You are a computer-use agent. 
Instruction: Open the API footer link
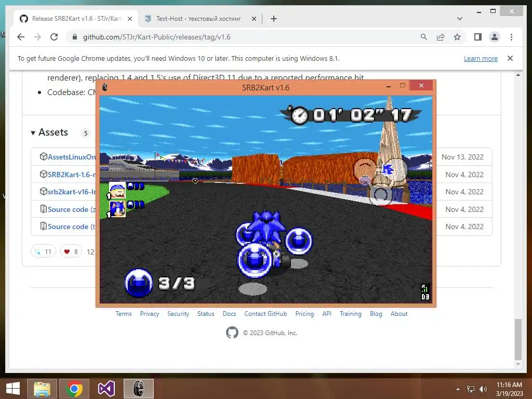[x=327, y=314]
